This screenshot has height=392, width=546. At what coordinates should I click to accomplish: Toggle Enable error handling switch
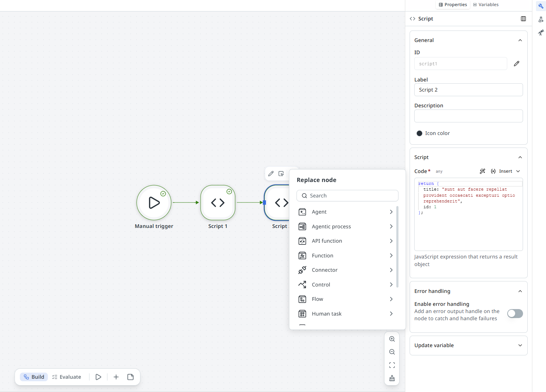point(515,314)
